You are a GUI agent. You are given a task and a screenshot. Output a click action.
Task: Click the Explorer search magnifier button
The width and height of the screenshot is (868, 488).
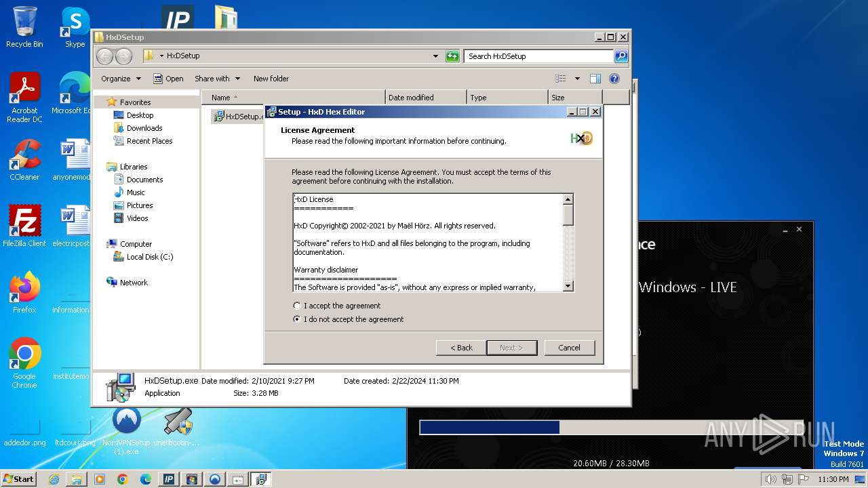[x=620, y=56]
